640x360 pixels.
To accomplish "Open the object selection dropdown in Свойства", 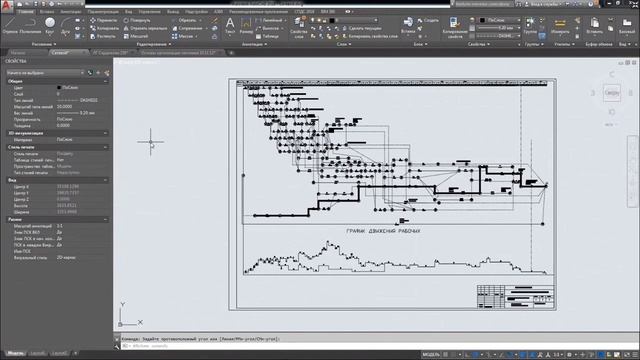I will click(x=45, y=73).
